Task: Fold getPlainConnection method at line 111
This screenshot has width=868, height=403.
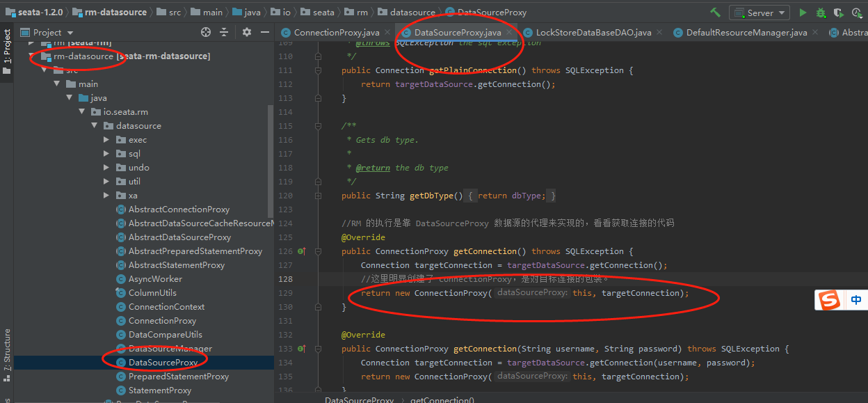Action: (318, 70)
